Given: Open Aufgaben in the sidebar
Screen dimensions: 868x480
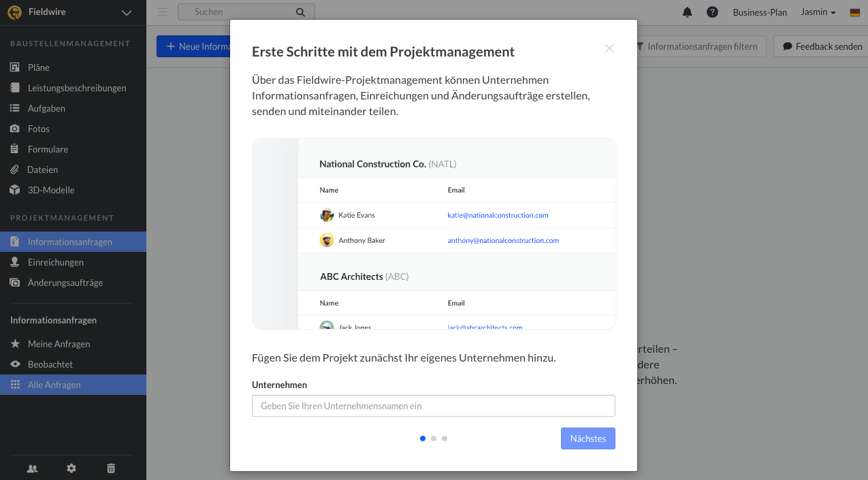Looking at the screenshot, I should click(x=73, y=108).
